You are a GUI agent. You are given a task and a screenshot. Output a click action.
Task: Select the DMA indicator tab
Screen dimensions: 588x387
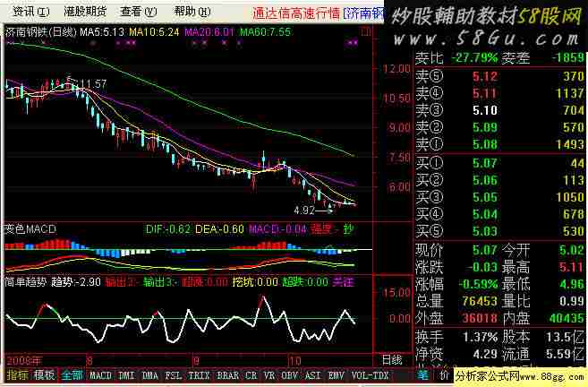click(150, 375)
